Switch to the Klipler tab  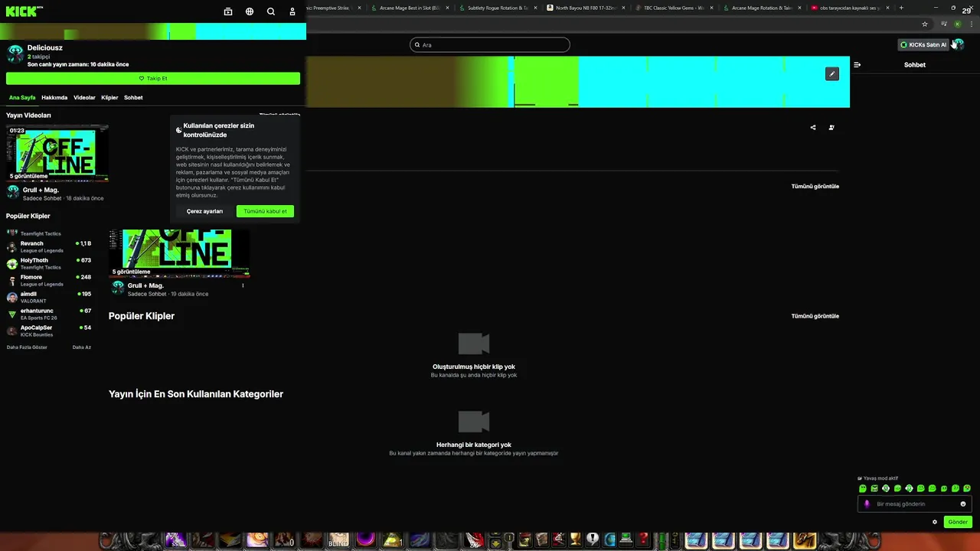click(x=109, y=97)
